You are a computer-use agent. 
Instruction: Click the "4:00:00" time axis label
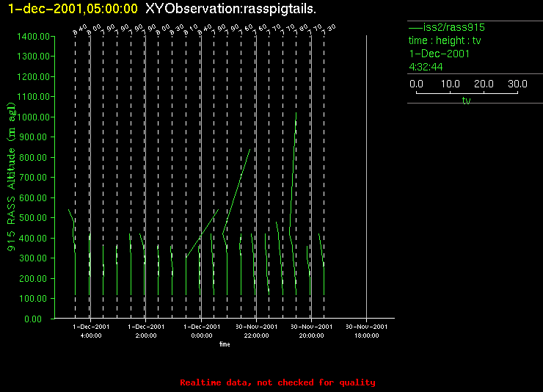91,335
